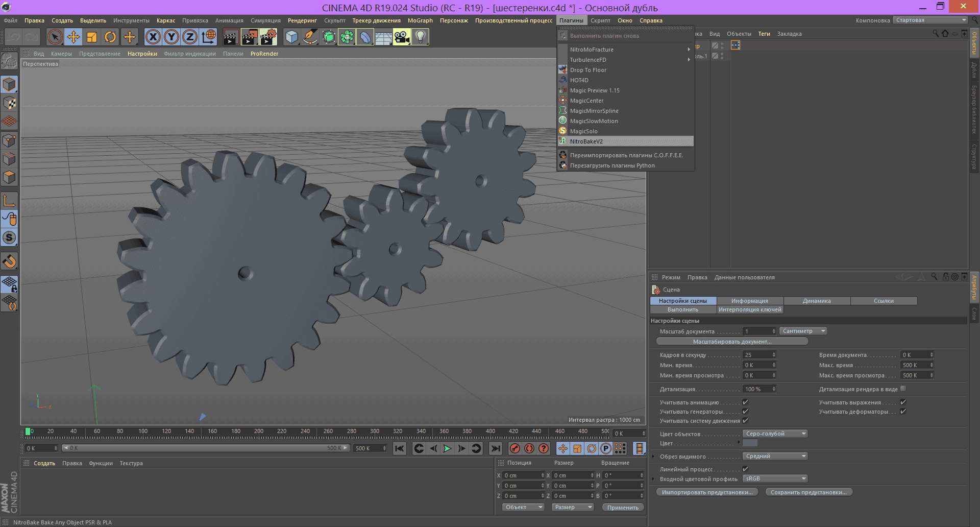Screen dimensions: 980x527
Task: Click the Масштаб документа value field
Action: click(759, 331)
